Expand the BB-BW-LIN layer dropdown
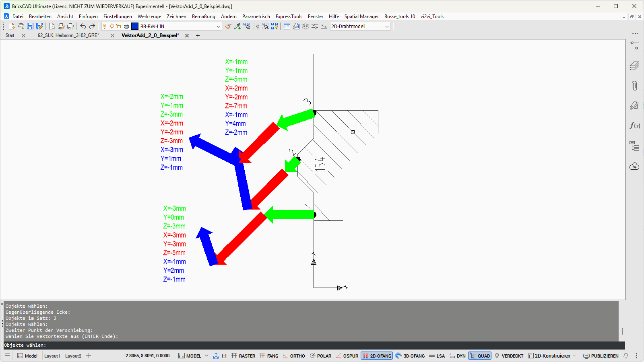Screen dimensions: 644x362 [x=219, y=27]
